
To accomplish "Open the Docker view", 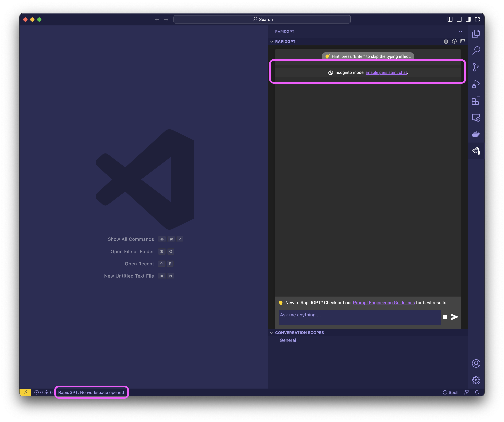I will click(x=476, y=134).
